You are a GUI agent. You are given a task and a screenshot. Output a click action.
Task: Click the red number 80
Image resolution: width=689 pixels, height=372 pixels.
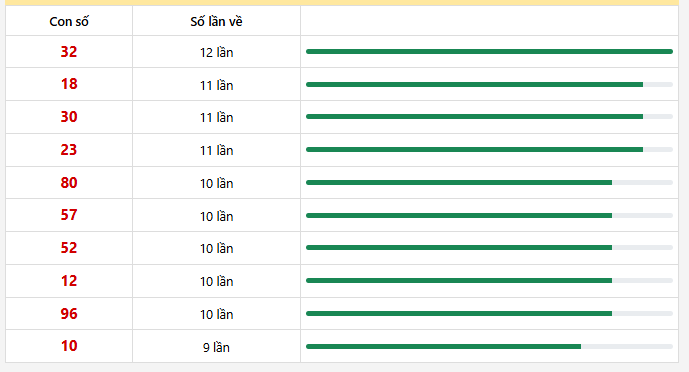click(69, 183)
